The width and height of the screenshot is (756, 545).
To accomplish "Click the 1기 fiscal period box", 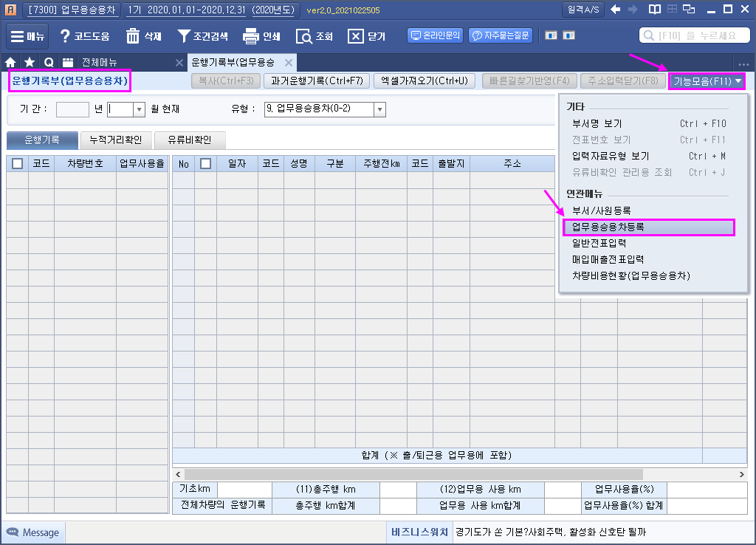I will pyautogui.click(x=211, y=10).
